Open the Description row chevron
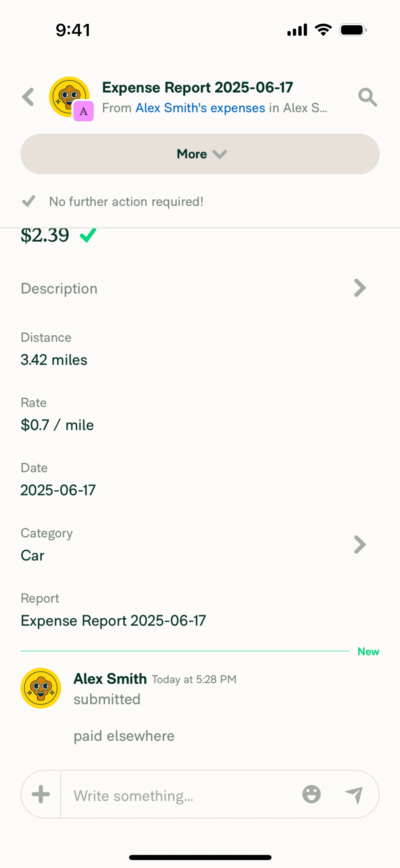Viewport: 400px width, 868px height. 360,288
